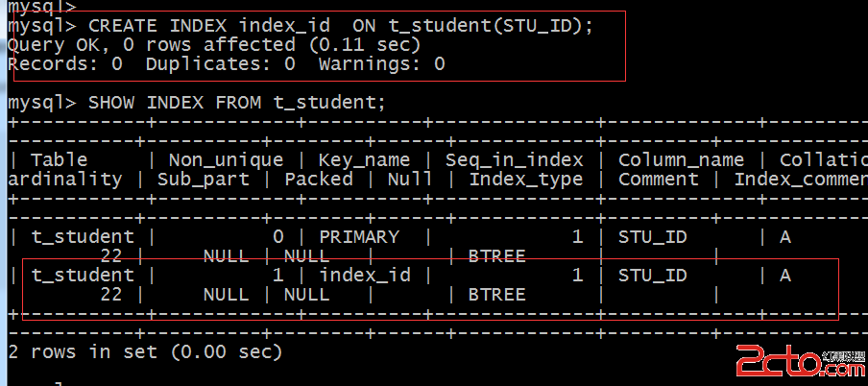This screenshot has width=868, height=386.
Task: Click the Column_name column header
Action: pos(681,160)
